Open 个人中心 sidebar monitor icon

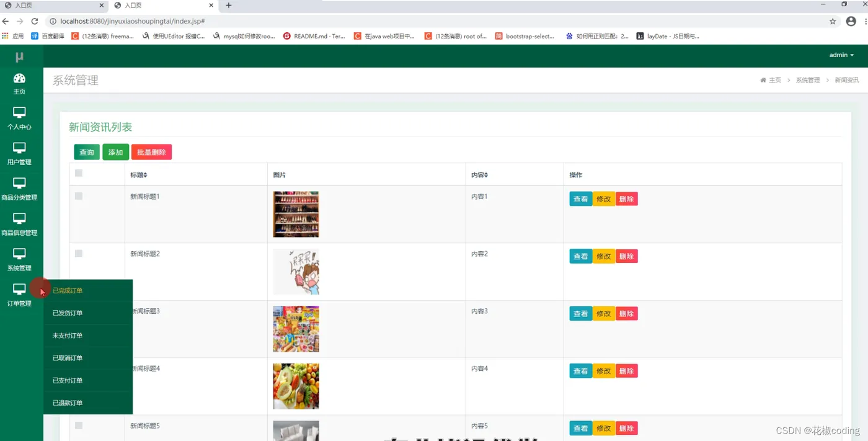tap(19, 113)
